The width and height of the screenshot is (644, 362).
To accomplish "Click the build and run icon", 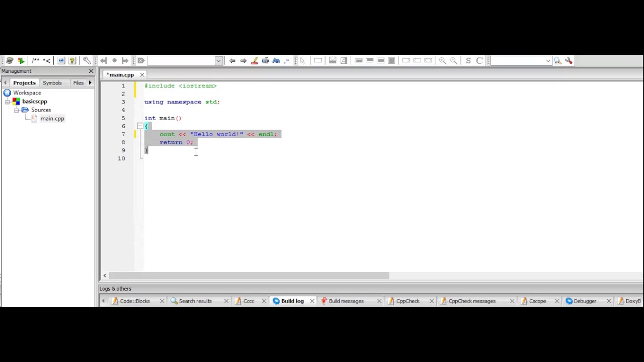I will (x=21, y=60).
